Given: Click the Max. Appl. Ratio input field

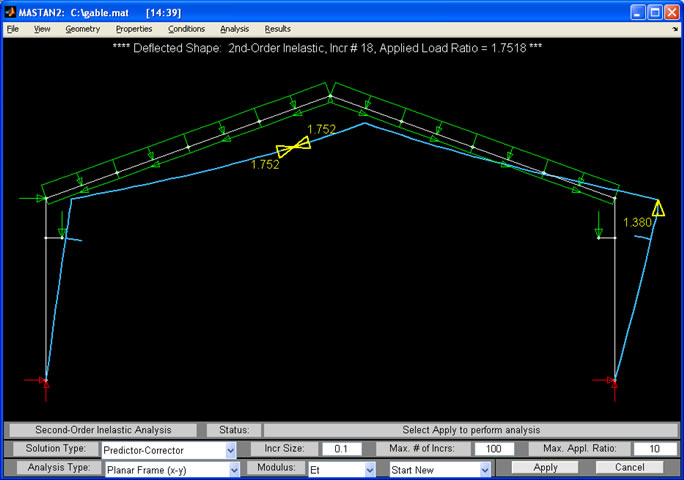Looking at the screenshot, I should coord(654,450).
